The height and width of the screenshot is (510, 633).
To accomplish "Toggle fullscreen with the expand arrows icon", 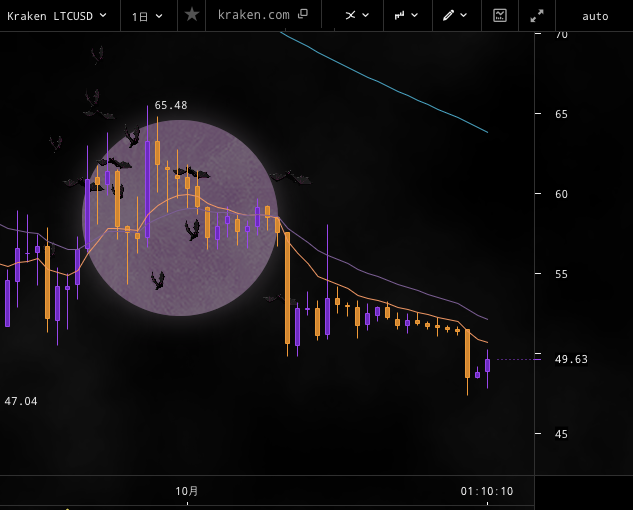I will [x=537, y=15].
